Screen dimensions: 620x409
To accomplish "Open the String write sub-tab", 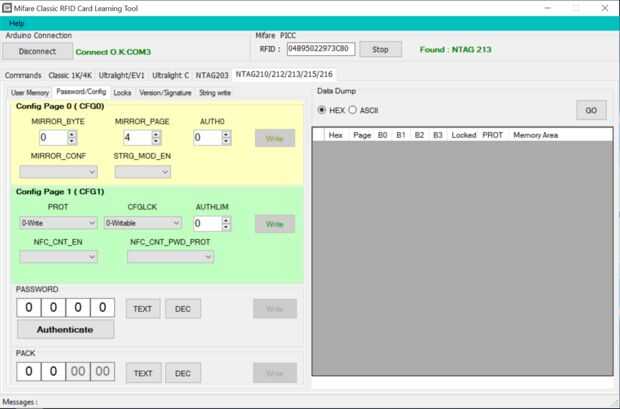I will tap(215, 93).
